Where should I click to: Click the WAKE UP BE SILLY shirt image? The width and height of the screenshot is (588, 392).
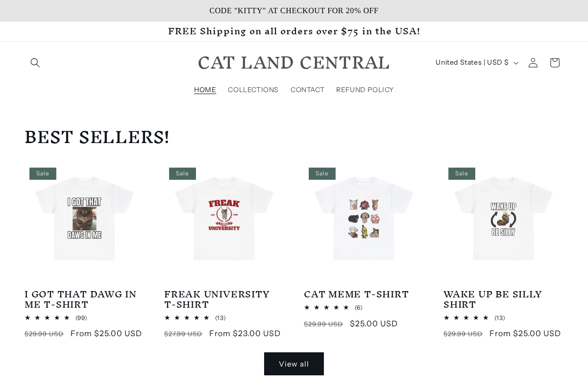[x=503, y=219]
